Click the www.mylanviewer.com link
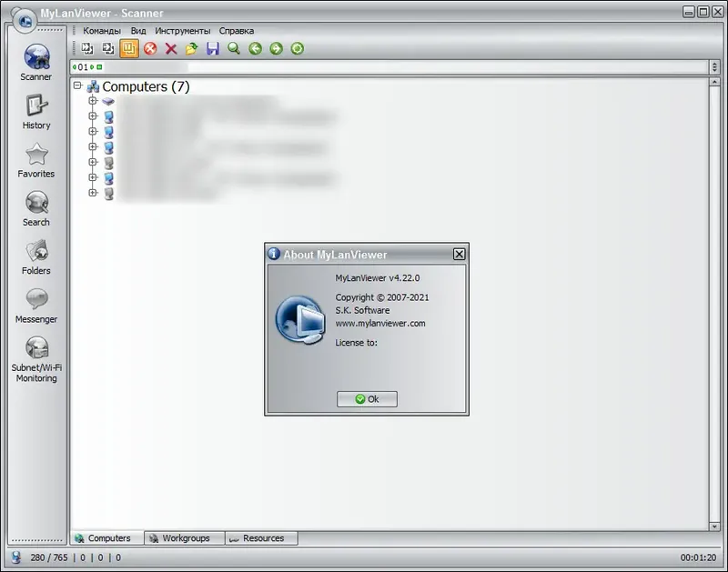The image size is (728, 572). click(x=381, y=323)
